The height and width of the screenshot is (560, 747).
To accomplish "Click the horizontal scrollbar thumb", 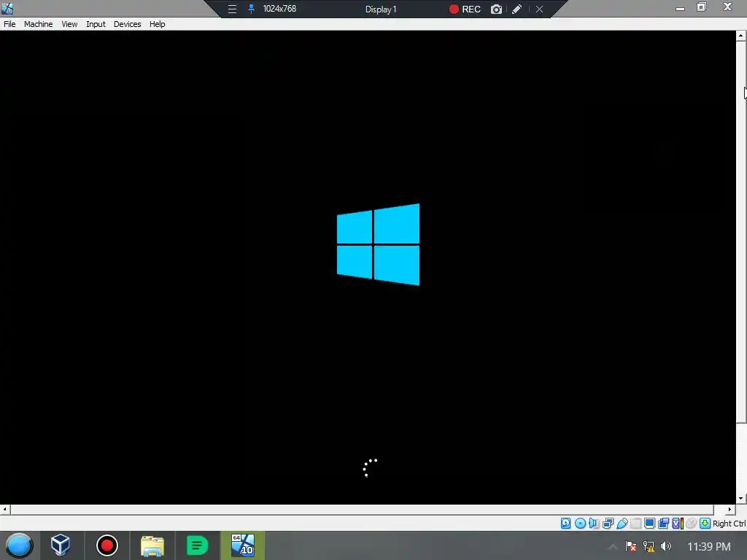I will pyautogui.click(x=362, y=510).
